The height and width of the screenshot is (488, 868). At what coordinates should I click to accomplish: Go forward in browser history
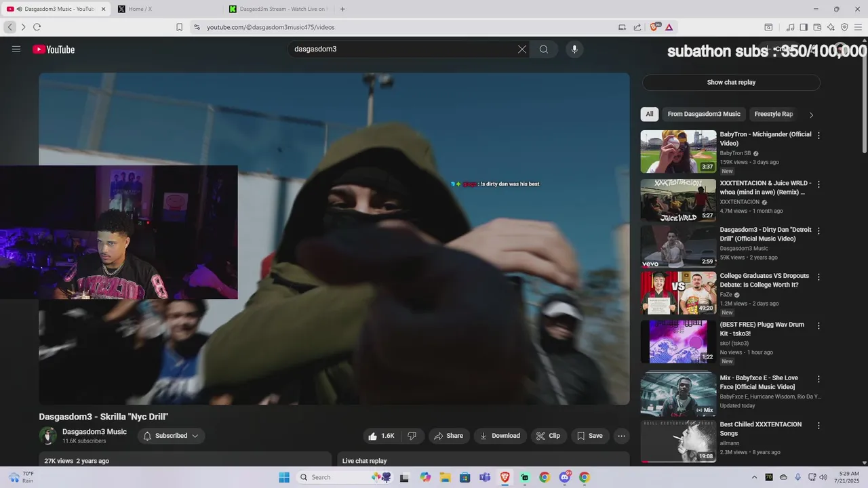click(23, 27)
